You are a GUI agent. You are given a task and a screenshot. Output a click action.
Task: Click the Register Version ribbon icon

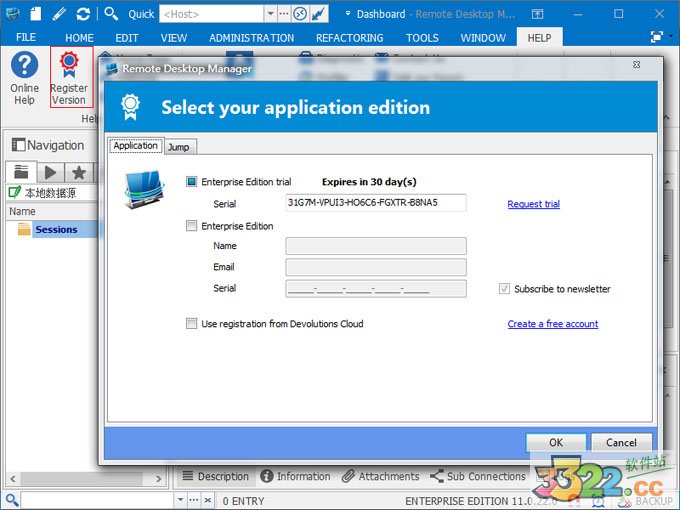click(x=69, y=76)
